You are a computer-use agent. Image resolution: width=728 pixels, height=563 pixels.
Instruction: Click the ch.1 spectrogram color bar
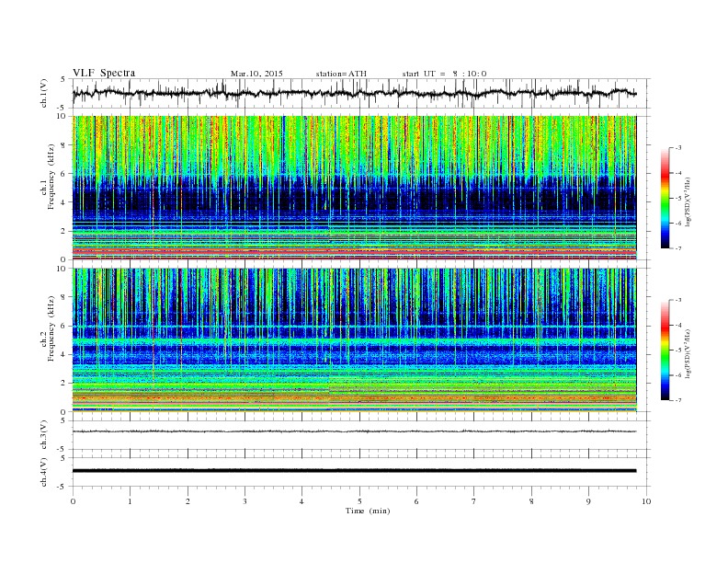(x=665, y=199)
